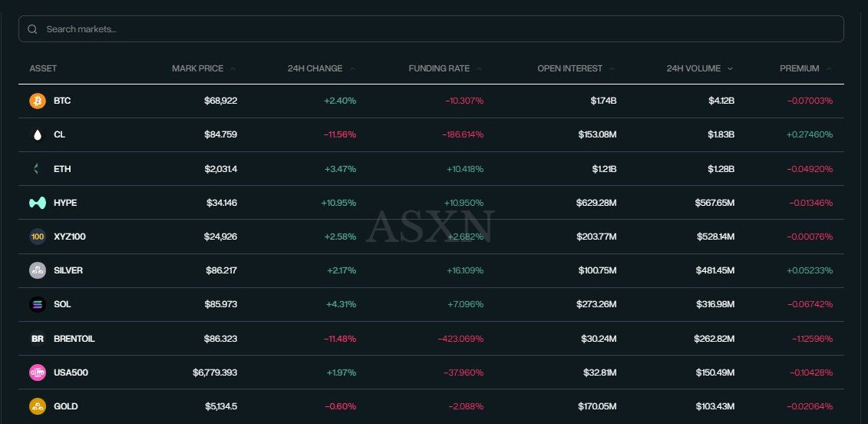Click USA500 funding rate -37.960%

(464, 373)
